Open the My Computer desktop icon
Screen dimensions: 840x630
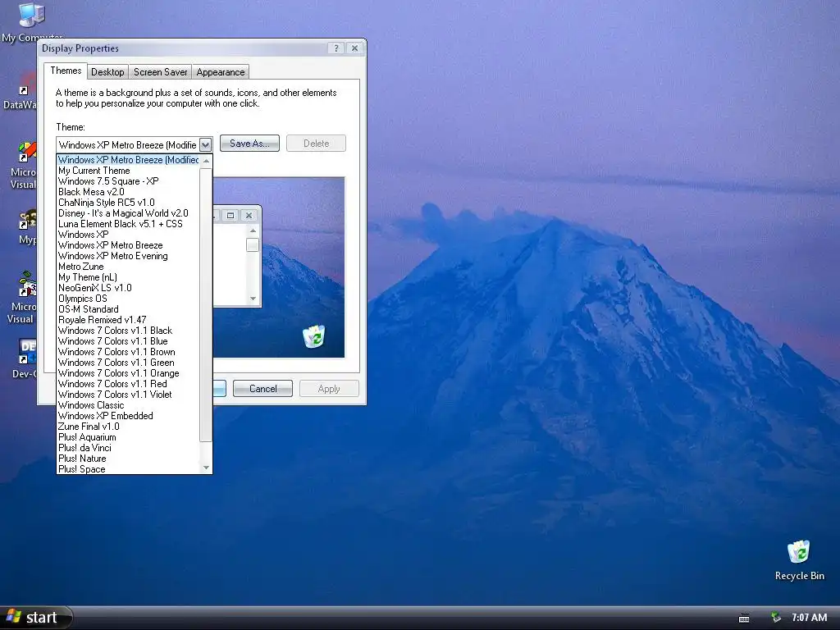32,21
